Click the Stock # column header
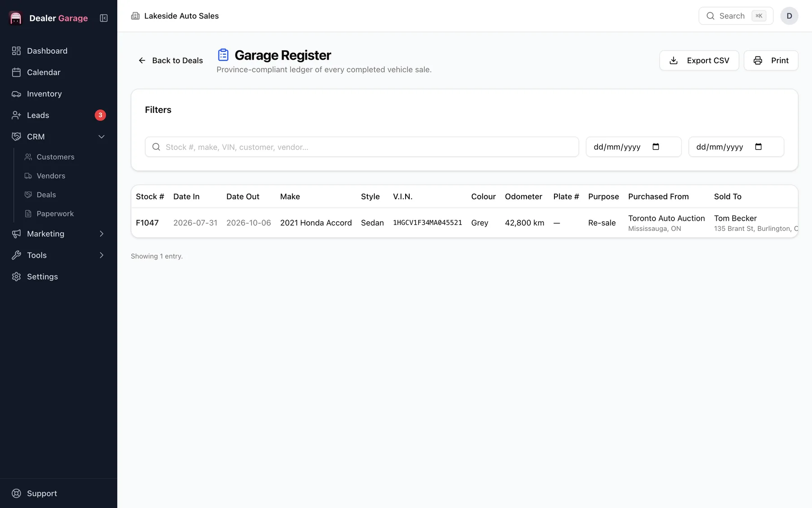The width and height of the screenshot is (812, 508). (150, 196)
